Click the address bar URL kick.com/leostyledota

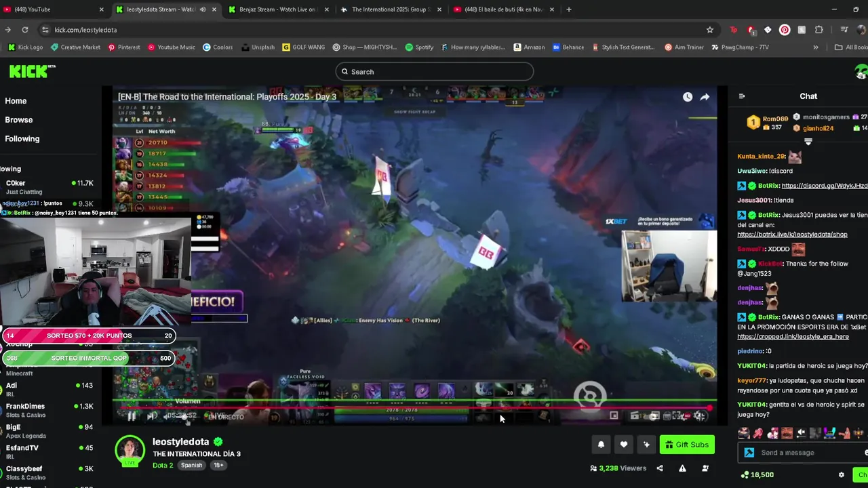(85, 30)
